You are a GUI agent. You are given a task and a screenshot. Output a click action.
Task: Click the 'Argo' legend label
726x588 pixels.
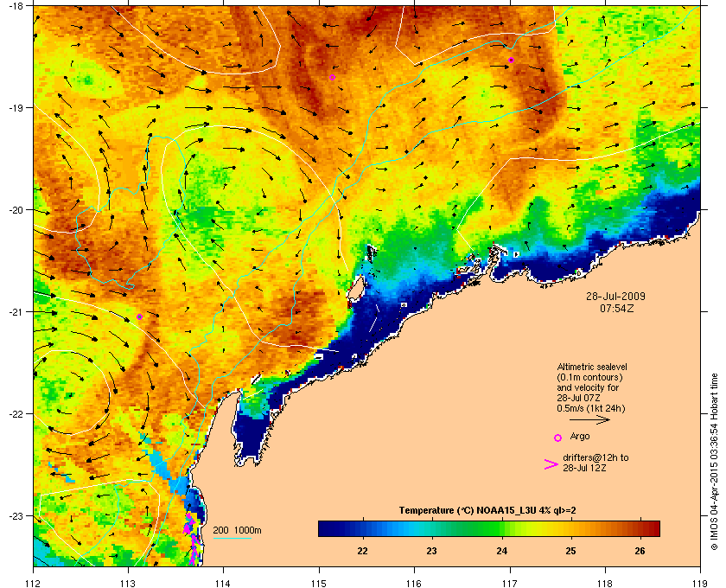580,437
